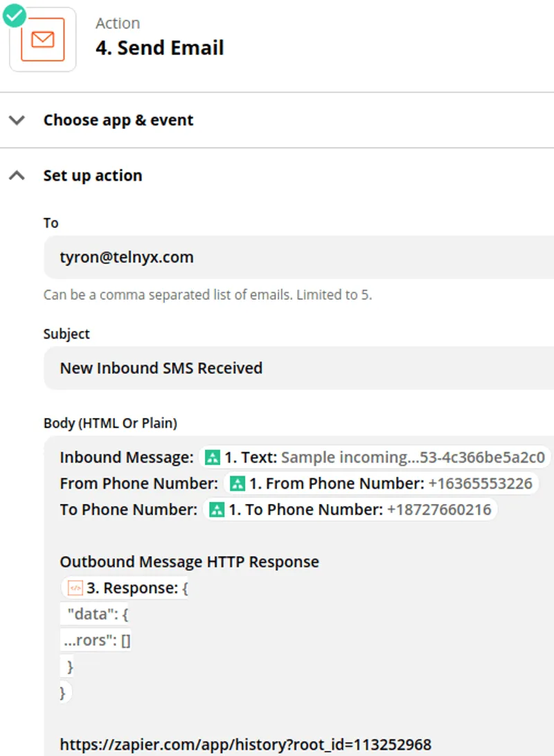Click the closing brace pill of the response
Screen dimensions: 554x756
[64, 692]
